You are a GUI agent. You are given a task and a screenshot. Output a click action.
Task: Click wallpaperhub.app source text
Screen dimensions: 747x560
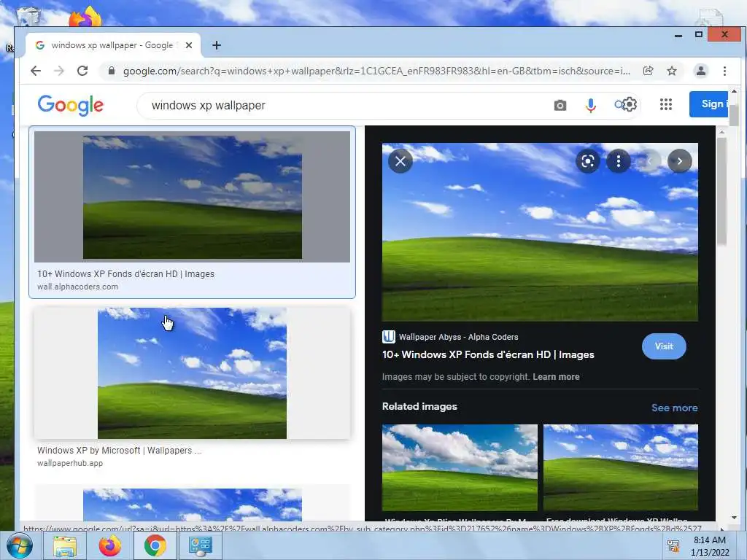[x=70, y=463]
